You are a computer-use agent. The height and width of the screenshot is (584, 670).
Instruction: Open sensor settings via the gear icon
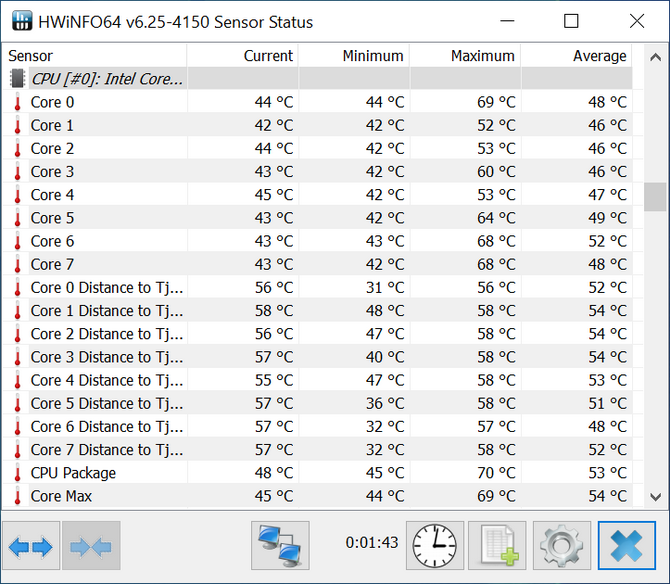[561, 546]
